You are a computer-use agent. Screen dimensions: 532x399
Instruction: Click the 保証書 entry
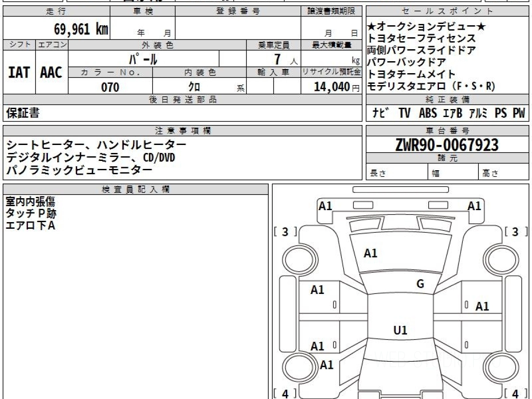23,113
